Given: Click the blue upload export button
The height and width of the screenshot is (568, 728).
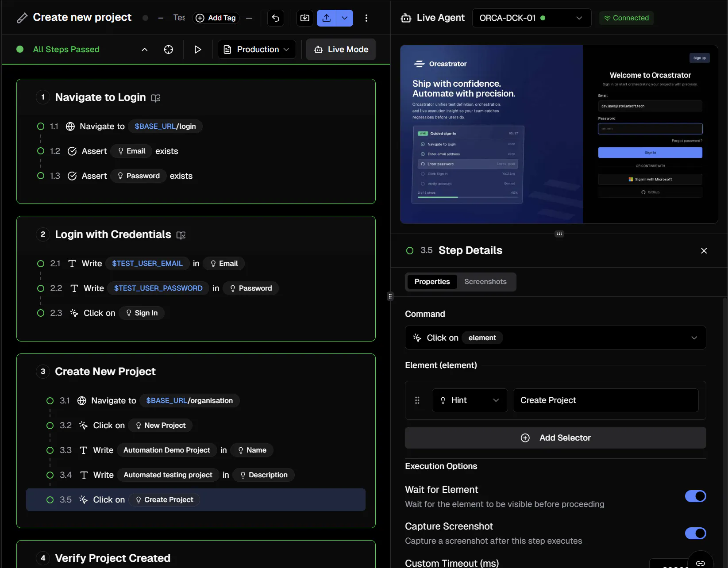Looking at the screenshot, I should (327, 18).
